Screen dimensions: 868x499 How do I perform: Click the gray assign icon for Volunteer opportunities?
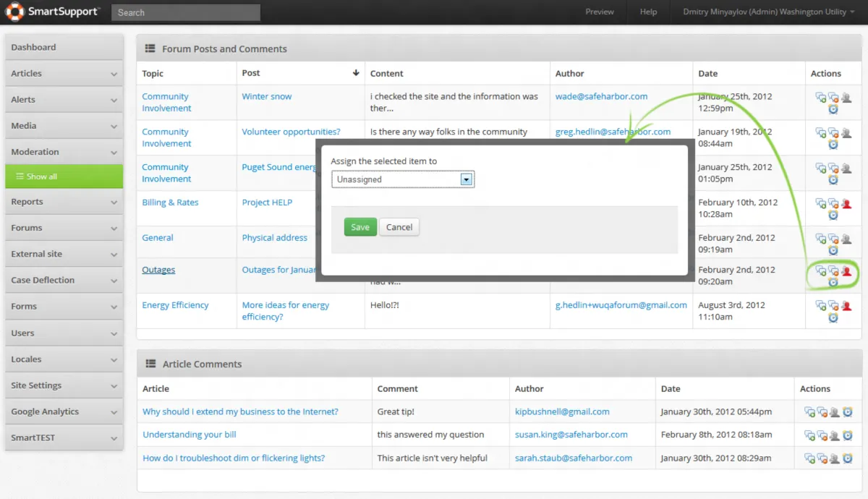coord(846,133)
